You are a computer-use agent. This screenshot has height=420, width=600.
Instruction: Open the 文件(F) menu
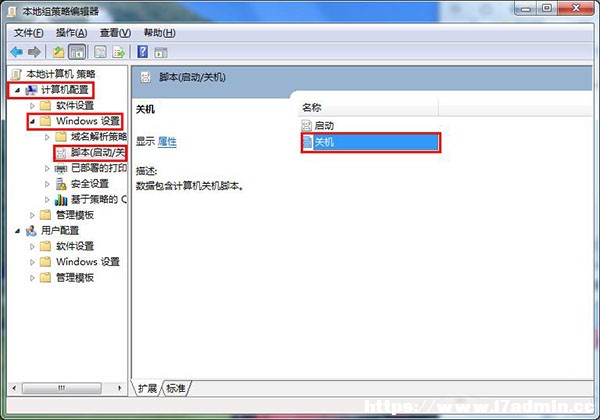coord(29,33)
